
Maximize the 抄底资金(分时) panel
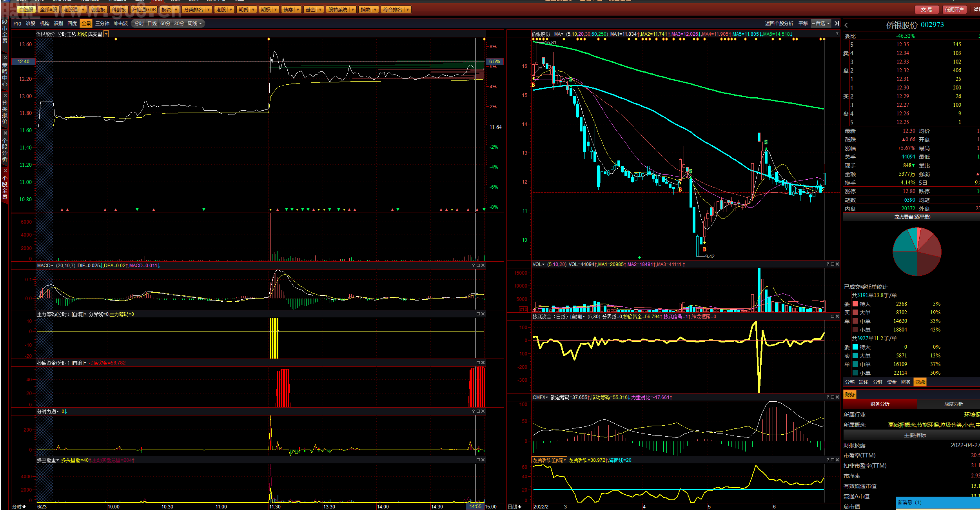tap(478, 363)
